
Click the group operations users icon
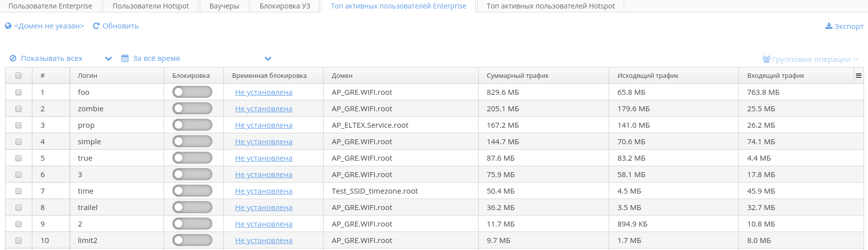pos(766,59)
